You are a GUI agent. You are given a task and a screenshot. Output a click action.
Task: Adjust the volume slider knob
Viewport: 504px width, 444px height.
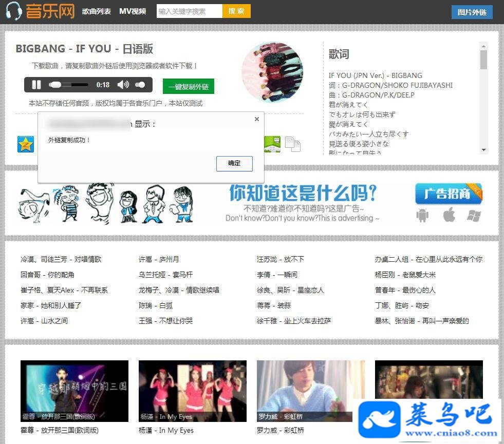140,85
